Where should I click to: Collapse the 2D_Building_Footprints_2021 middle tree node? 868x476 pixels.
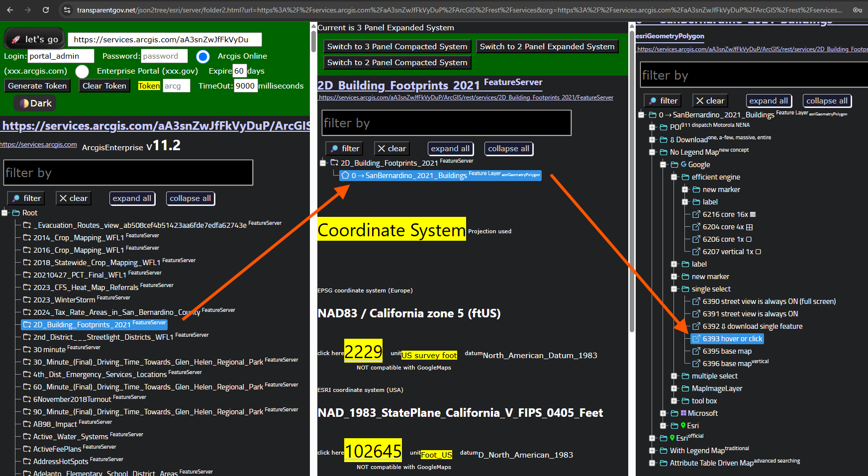click(x=323, y=163)
